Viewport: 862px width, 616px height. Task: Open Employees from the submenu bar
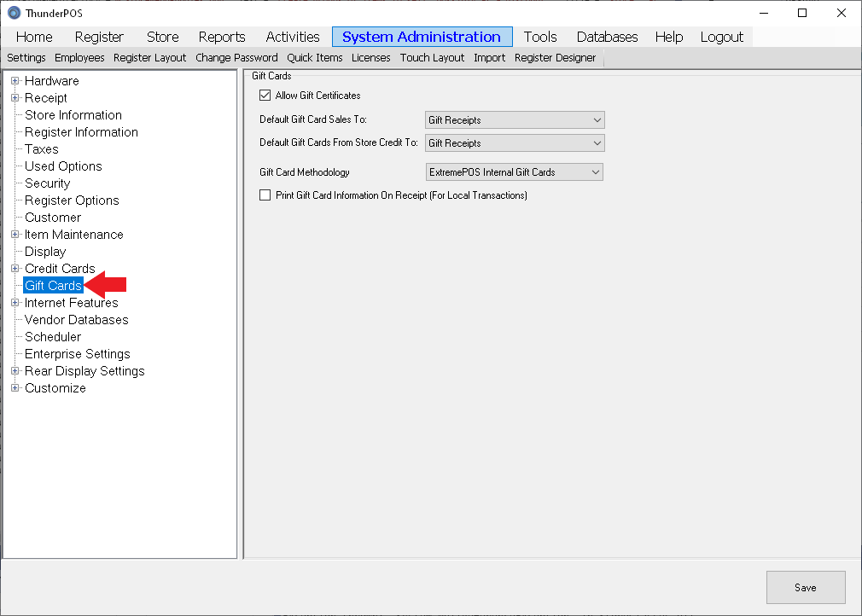click(x=79, y=58)
